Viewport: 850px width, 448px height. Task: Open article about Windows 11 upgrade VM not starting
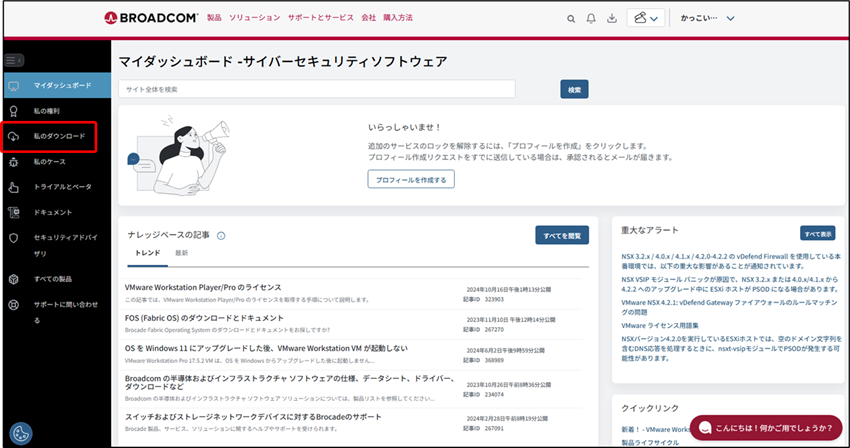coord(266,349)
